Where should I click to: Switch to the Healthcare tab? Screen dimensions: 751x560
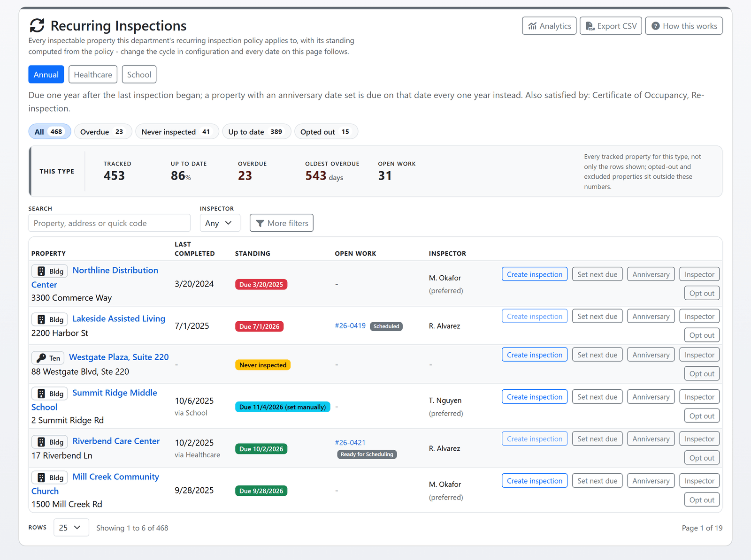click(93, 75)
